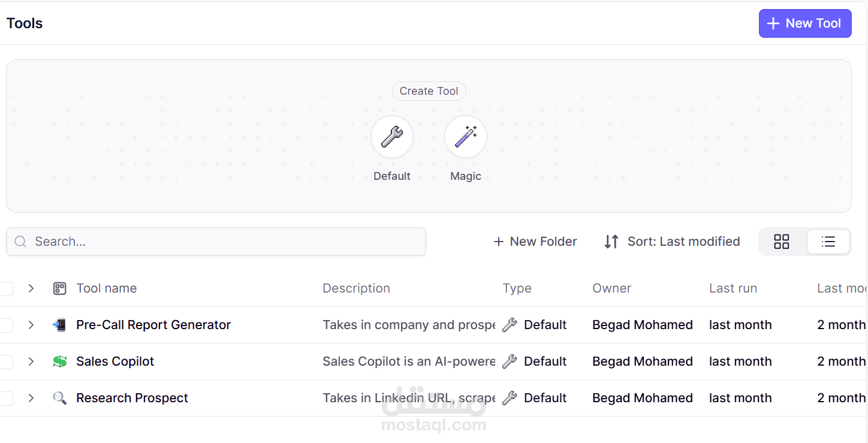Click the Sales Copilot dollar icon
868x443 pixels.
[x=59, y=361]
